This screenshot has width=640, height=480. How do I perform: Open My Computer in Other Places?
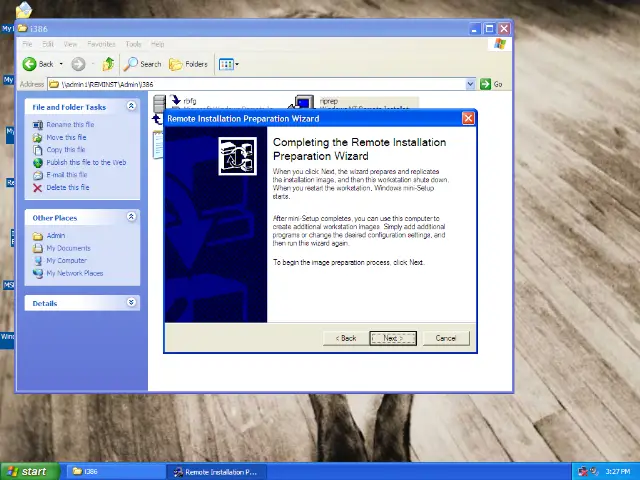click(x=67, y=260)
